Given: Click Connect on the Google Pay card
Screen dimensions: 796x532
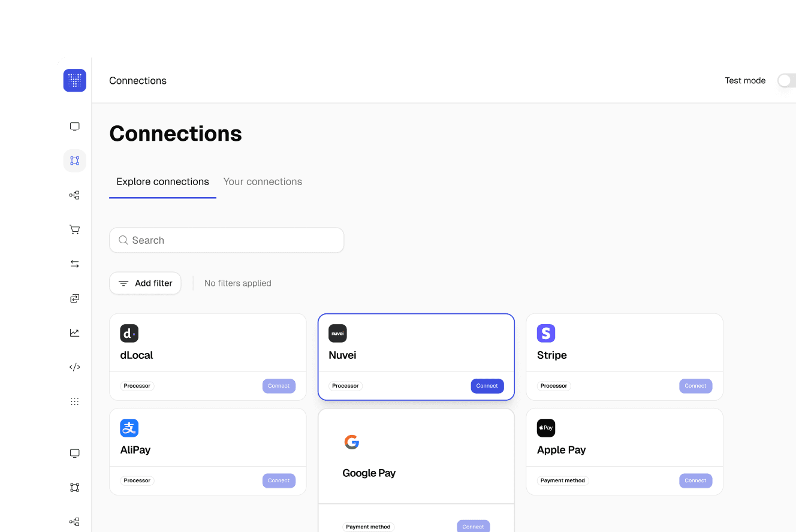Looking at the screenshot, I should [473, 527].
